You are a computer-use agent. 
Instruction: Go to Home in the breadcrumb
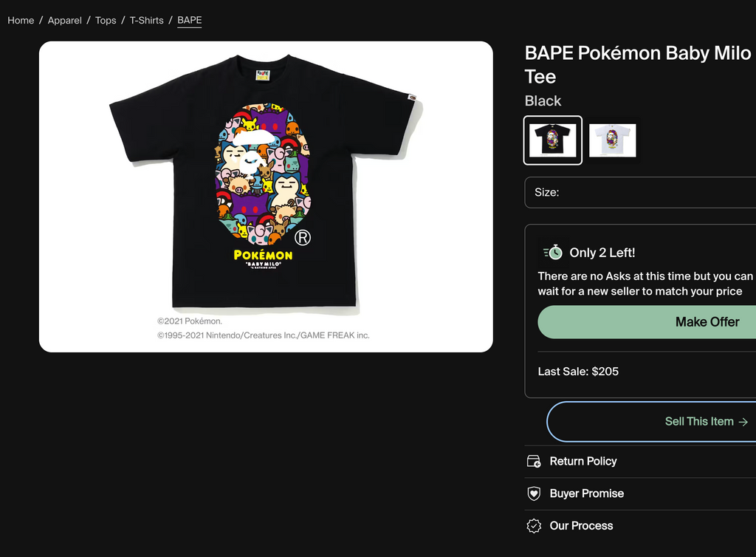21,20
